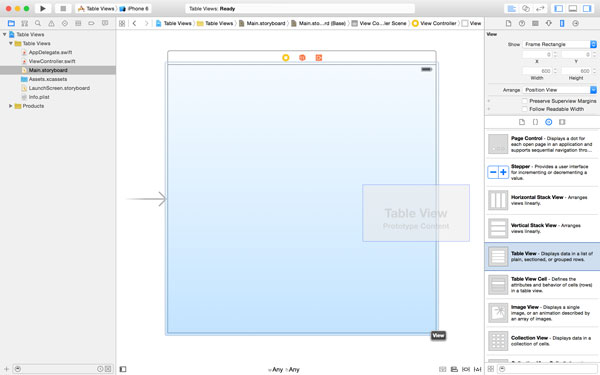Screen dimensions: 600x375
Task: Show the File inspector
Action: point(508,23)
